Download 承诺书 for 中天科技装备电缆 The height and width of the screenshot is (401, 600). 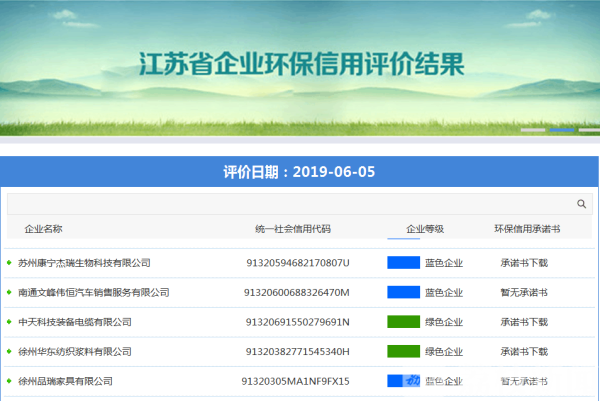pos(524,322)
